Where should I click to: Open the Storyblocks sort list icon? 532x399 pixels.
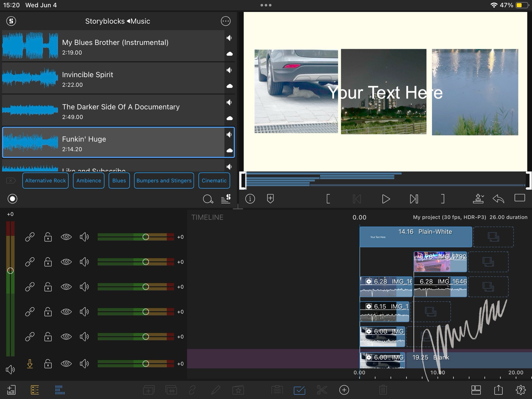(x=226, y=199)
